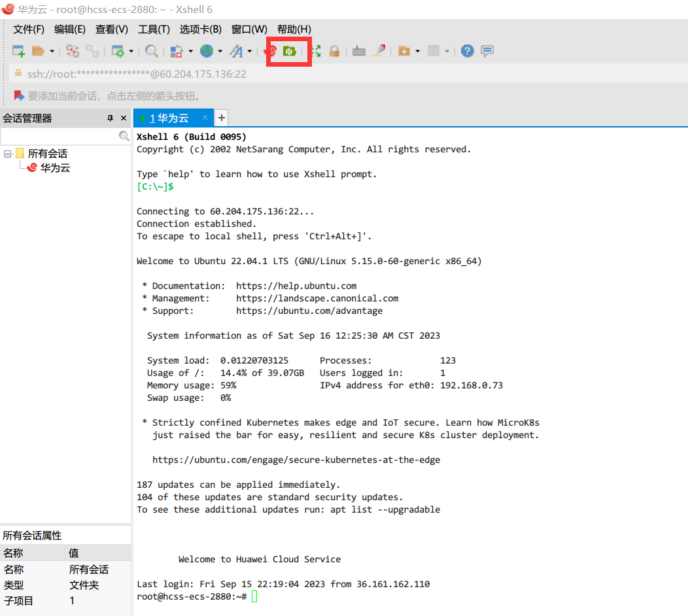
Task: Open the 选项卡(B) menu
Action: pos(201,29)
